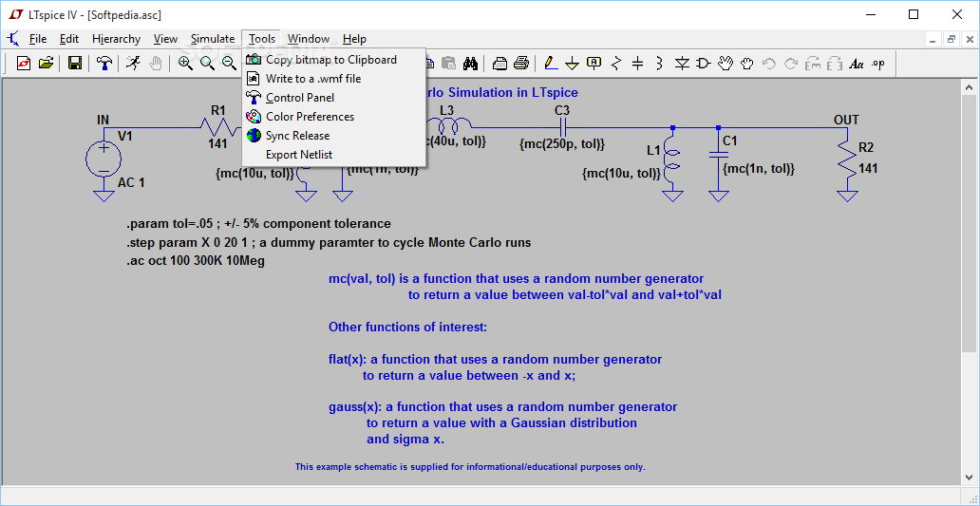The height and width of the screenshot is (506, 980).
Task: Close the open Tools menu
Action: pos(262,39)
